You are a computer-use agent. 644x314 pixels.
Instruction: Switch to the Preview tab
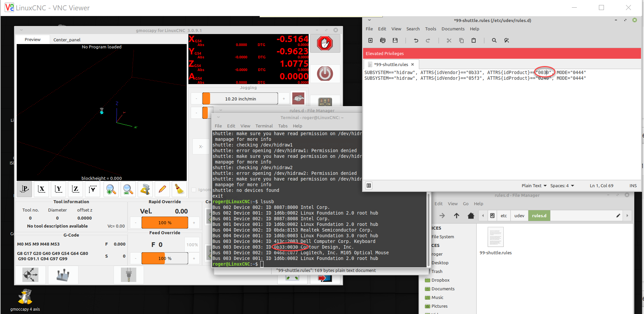[32, 39]
